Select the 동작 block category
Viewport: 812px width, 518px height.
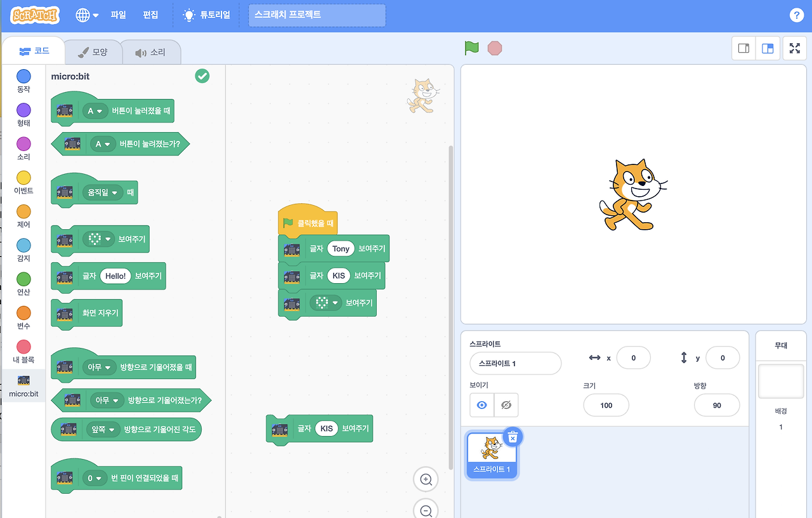(x=23, y=82)
